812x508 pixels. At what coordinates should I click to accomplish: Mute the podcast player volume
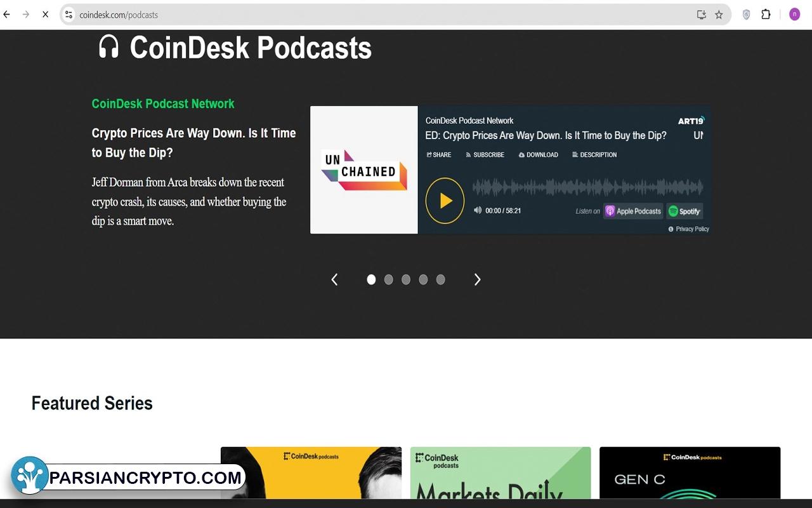click(x=478, y=210)
